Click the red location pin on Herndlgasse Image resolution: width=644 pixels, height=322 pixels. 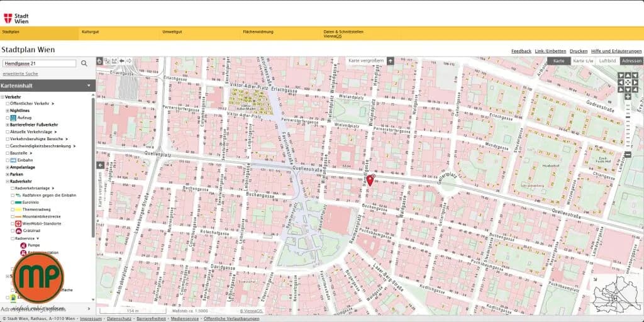[370, 180]
